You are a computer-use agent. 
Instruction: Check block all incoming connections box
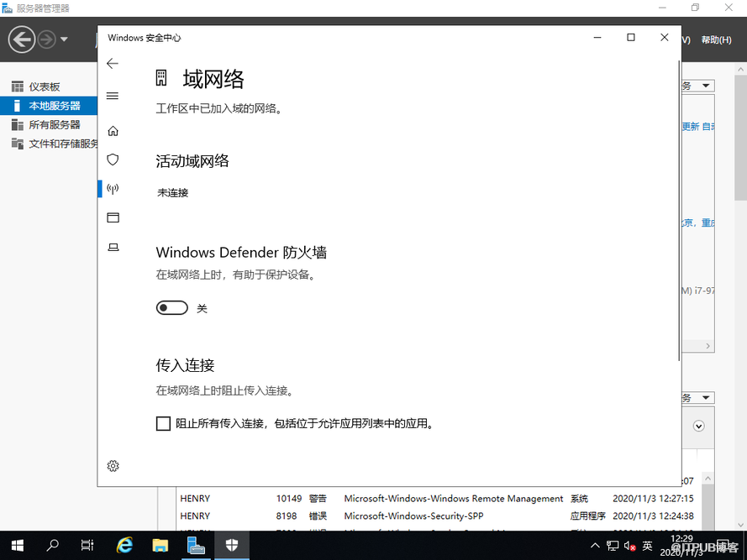point(163,423)
